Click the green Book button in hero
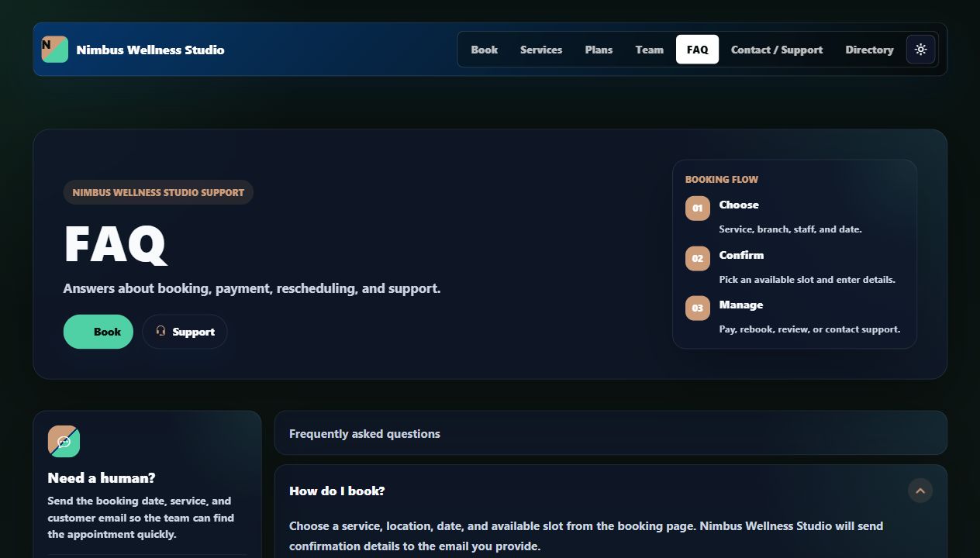 (98, 332)
